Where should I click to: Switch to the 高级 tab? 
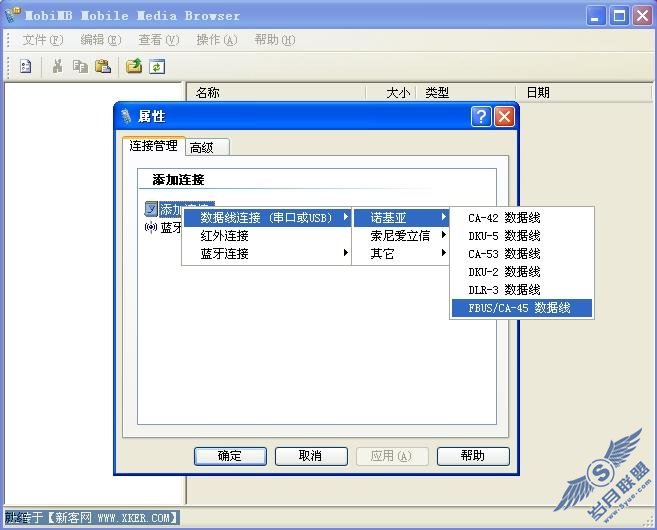point(207,147)
